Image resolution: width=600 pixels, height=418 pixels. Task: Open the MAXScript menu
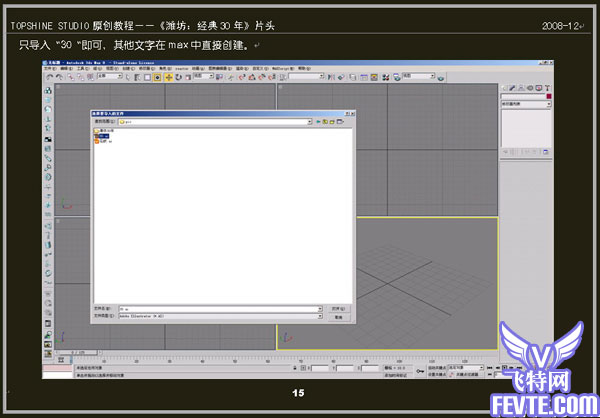tap(283, 69)
